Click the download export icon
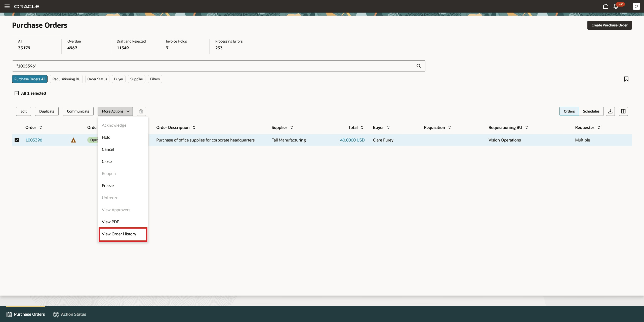644x322 pixels. [610, 111]
